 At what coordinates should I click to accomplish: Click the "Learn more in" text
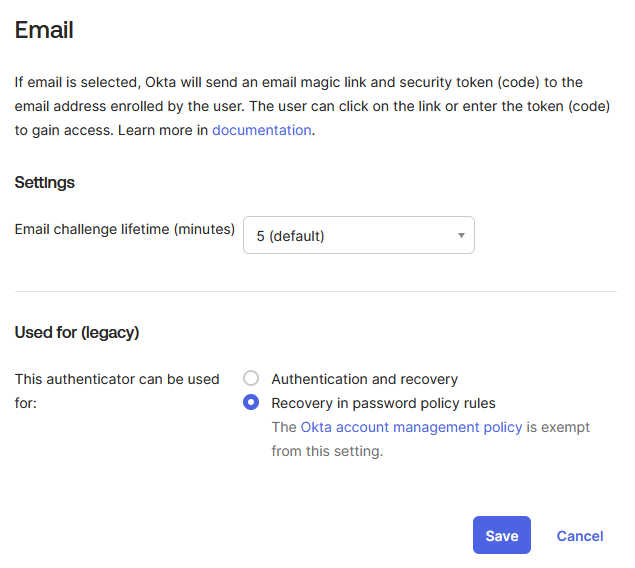point(162,130)
